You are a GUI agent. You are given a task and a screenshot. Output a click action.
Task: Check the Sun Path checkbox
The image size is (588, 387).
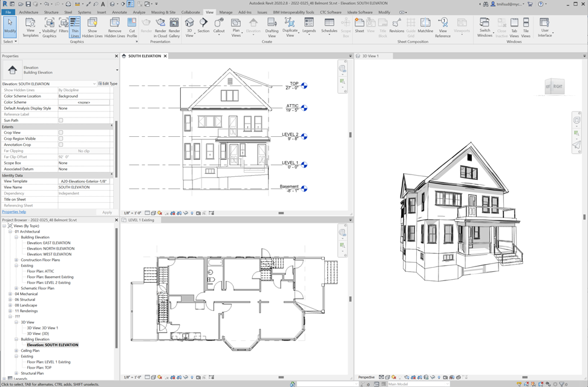(60, 121)
